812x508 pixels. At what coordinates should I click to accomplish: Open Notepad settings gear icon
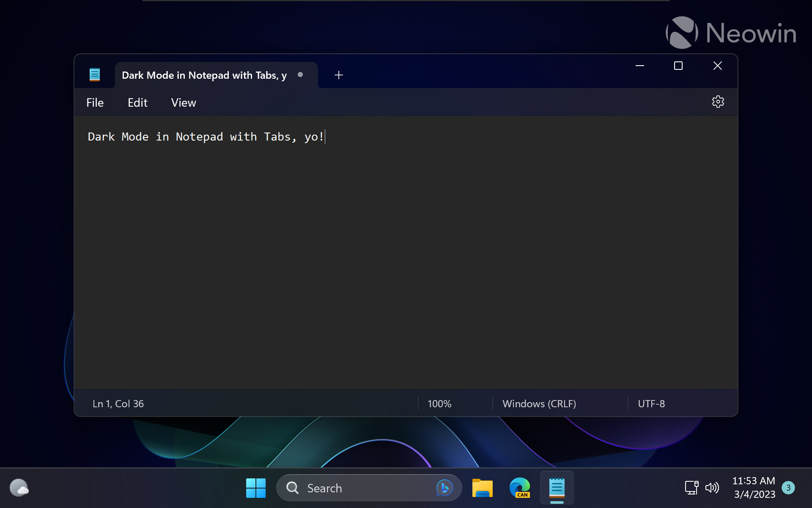(x=718, y=102)
